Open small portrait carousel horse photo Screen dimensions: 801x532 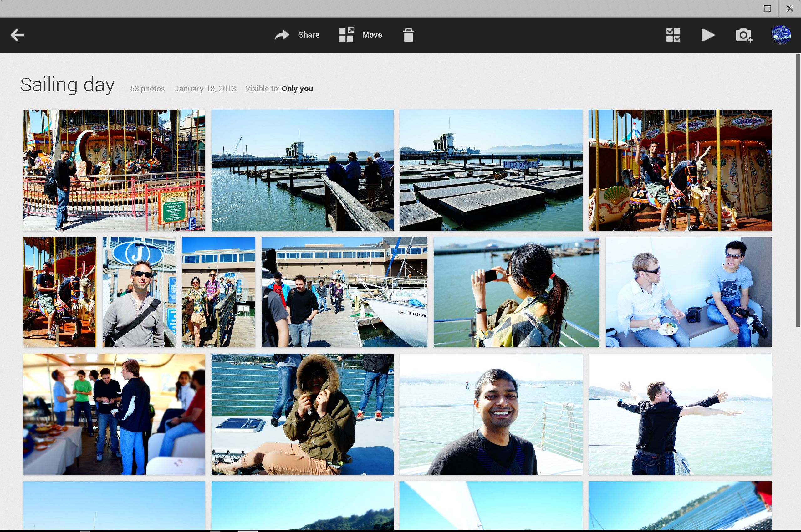pos(59,292)
